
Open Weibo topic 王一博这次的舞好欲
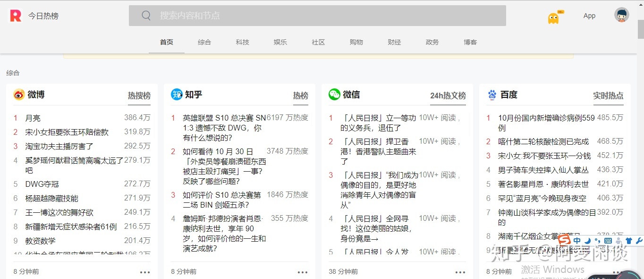59,212
